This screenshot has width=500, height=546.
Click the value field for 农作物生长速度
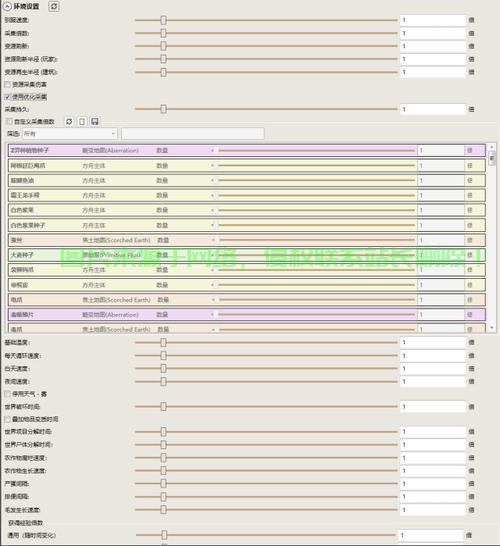click(x=433, y=470)
